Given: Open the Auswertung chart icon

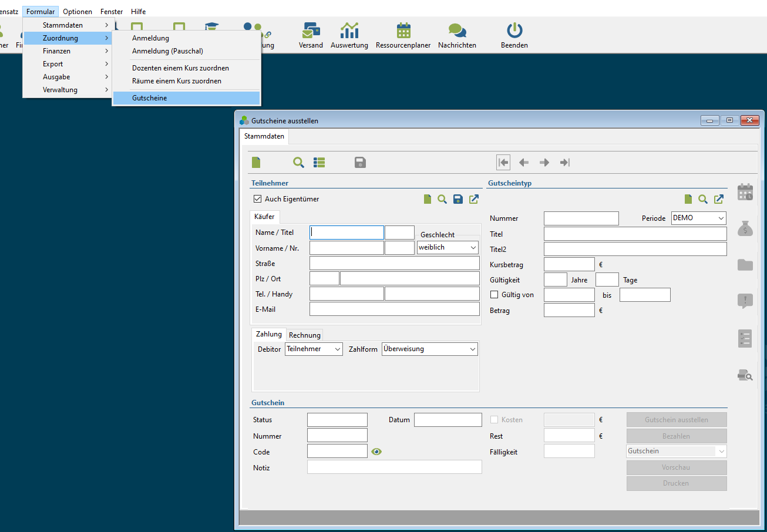Looking at the screenshot, I should (349, 31).
